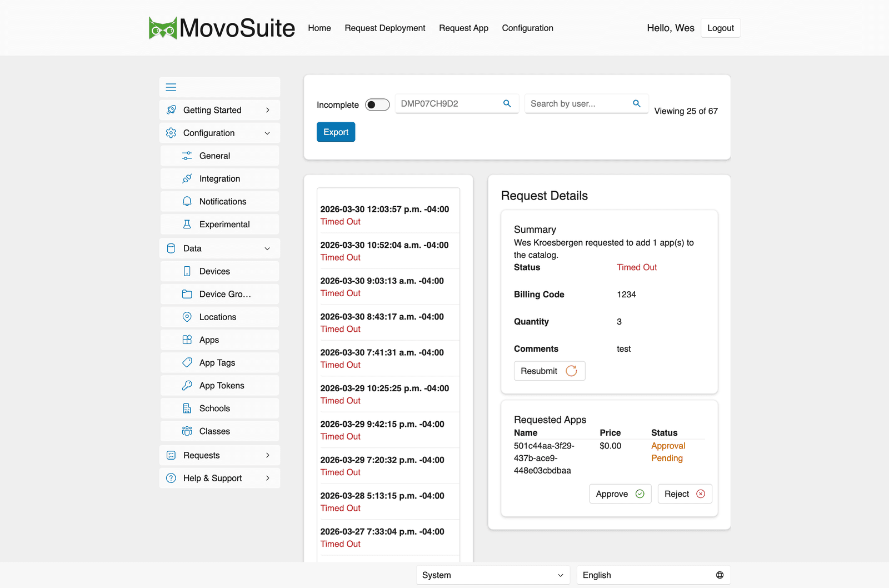Click the Locations pin icon
The width and height of the screenshot is (889, 588).
coord(187,317)
